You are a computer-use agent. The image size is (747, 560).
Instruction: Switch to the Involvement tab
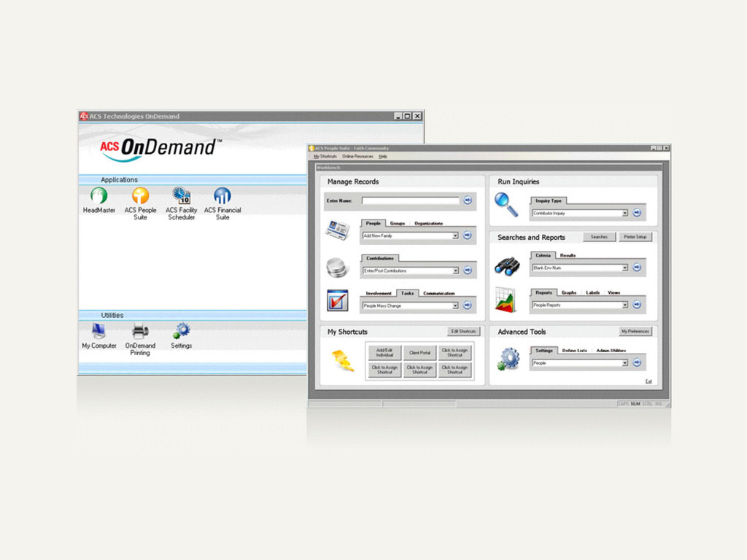click(379, 293)
